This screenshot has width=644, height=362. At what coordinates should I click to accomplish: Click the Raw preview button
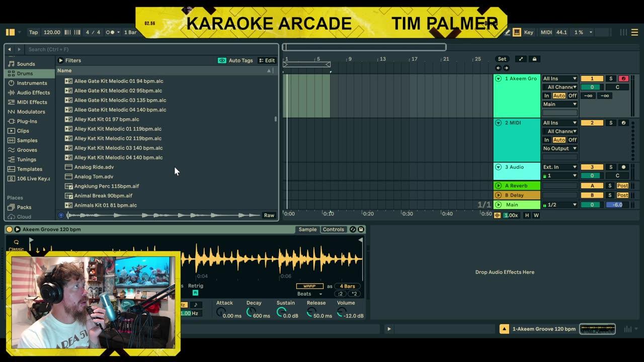click(x=269, y=215)
